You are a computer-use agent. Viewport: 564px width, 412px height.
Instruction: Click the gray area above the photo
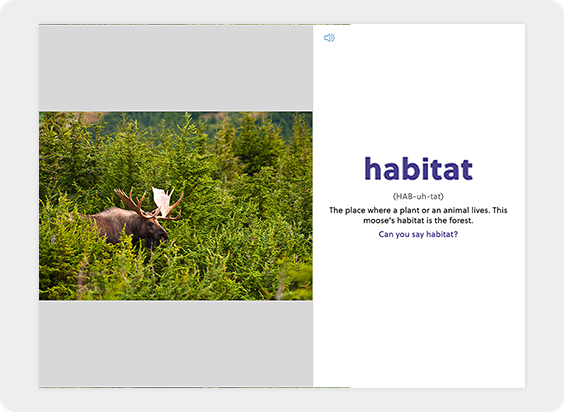click(176, 68)
